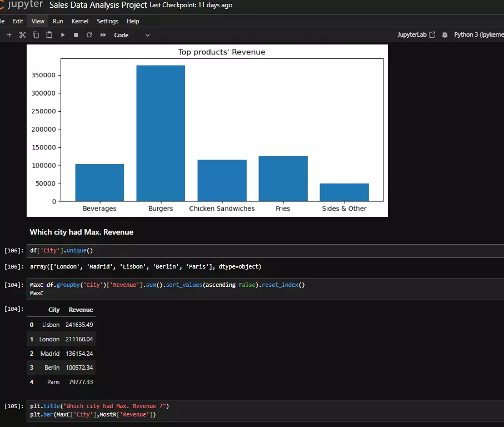
Task: Restart kernel and run all cells
Action: point(103,35)
